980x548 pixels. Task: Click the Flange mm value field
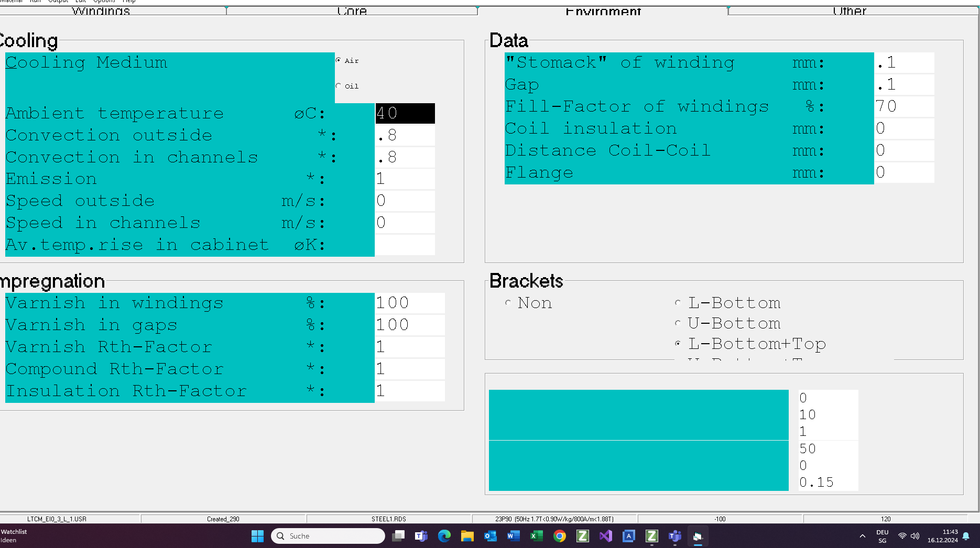(x=905, y=172)
